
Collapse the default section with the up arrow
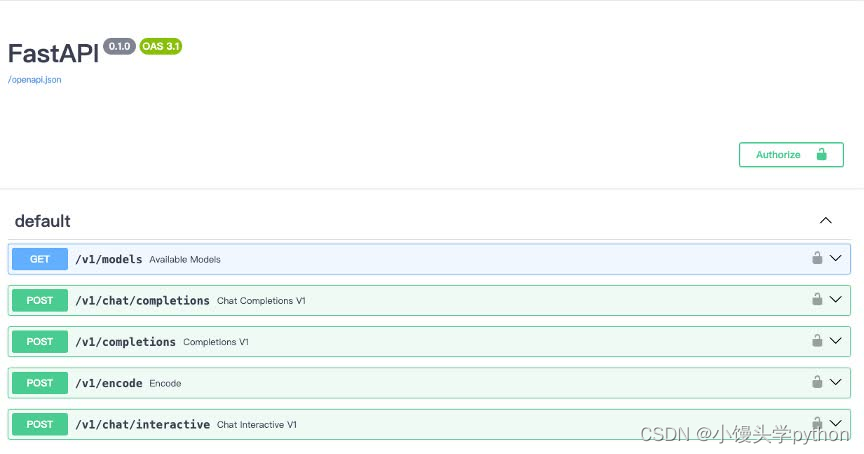[x=825, y=220]
